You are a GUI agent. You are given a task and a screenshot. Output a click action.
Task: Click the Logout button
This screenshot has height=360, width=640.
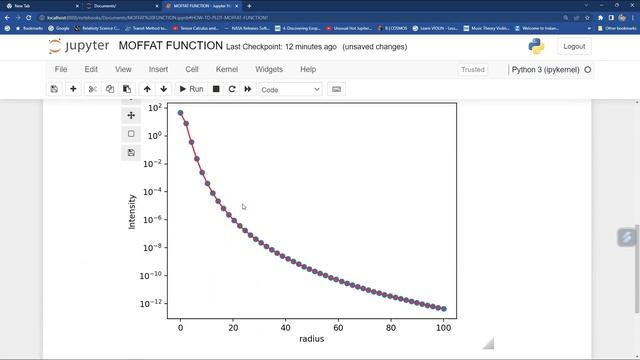coord(574,47)
